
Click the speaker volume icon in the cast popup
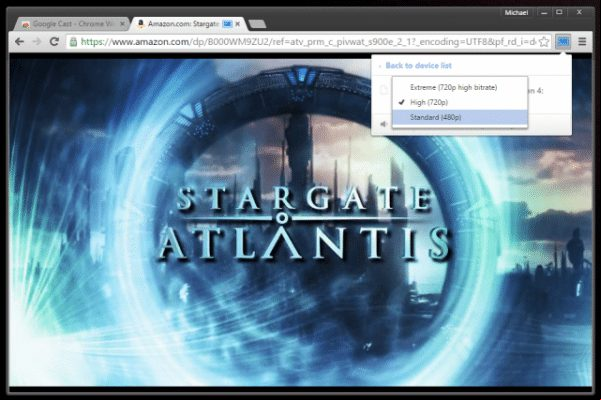point(383,124)
